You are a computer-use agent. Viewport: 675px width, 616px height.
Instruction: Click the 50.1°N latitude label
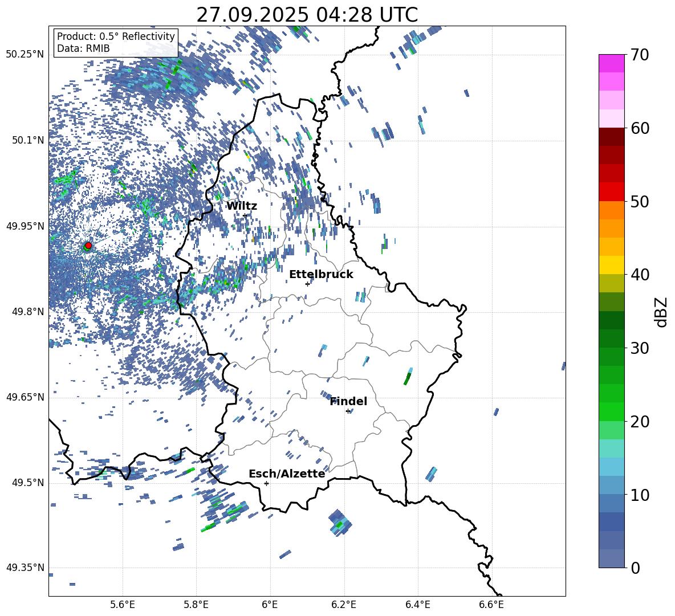tap(28, 140)
